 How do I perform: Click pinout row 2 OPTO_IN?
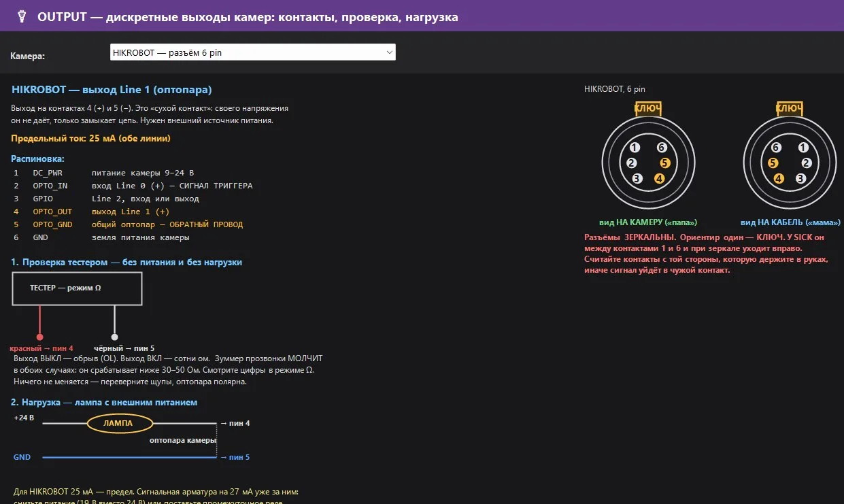pyautogui.click(x=133, y=186)
